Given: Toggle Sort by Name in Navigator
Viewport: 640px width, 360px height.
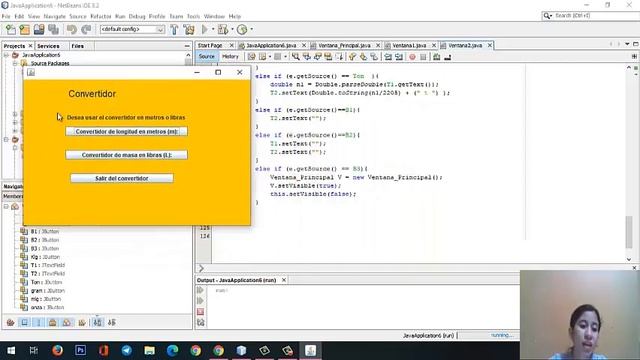Looking at the screenshot, I should 98,322.
